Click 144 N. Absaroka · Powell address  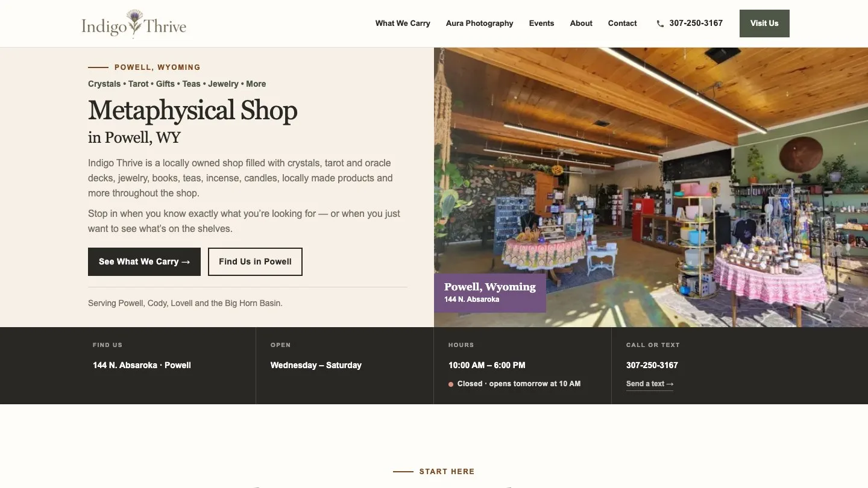[x=142, y=365]
